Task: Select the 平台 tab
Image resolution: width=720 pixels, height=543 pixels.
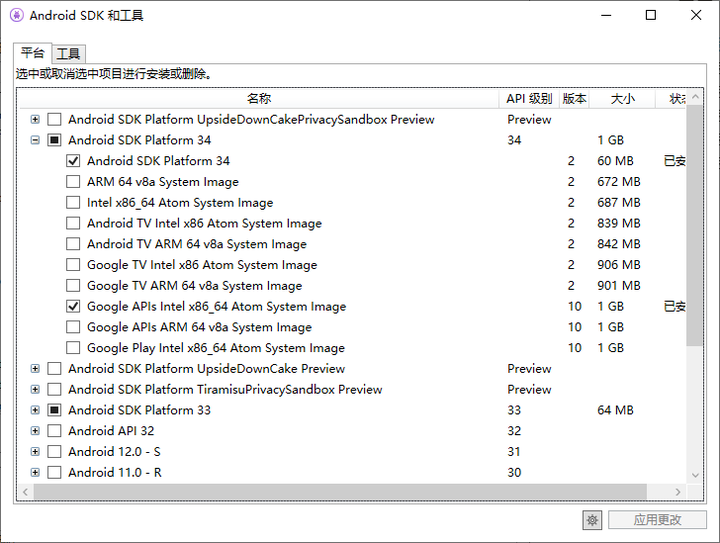Action: tap(32, 53)
